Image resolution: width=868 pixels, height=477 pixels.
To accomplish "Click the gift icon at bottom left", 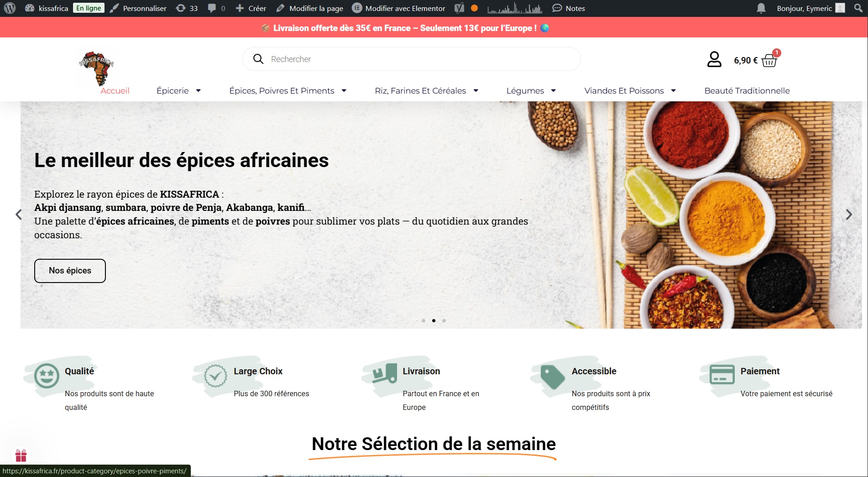I will (x=21, y=456).
